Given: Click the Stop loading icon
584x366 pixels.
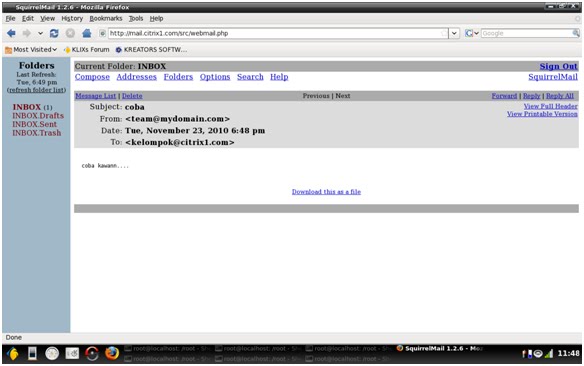Looking at the screenshot, I should point(70,33).
